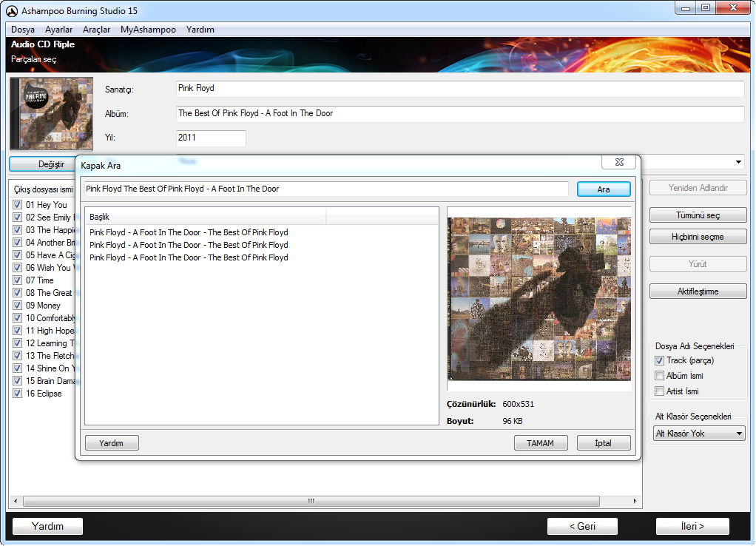Click the large cover preview image
The height and width of the screenshot is (546, 756).
[539, 299]
